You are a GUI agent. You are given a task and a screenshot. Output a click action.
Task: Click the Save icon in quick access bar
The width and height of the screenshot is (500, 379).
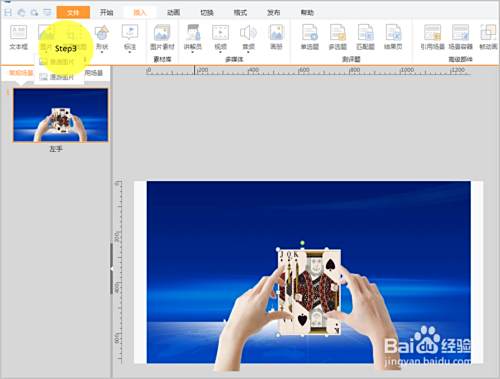pyautogui.click(x=8, y=12)
